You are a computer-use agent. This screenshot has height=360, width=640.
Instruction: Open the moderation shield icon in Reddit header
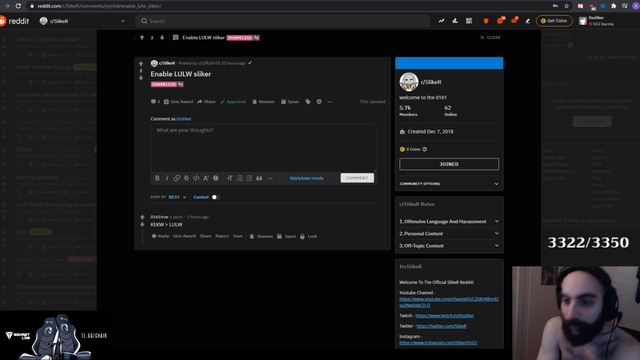pos(486,21)
